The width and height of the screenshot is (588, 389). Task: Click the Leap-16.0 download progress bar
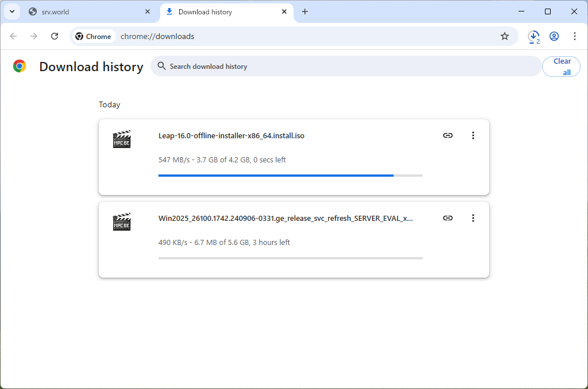coord(290,175)
